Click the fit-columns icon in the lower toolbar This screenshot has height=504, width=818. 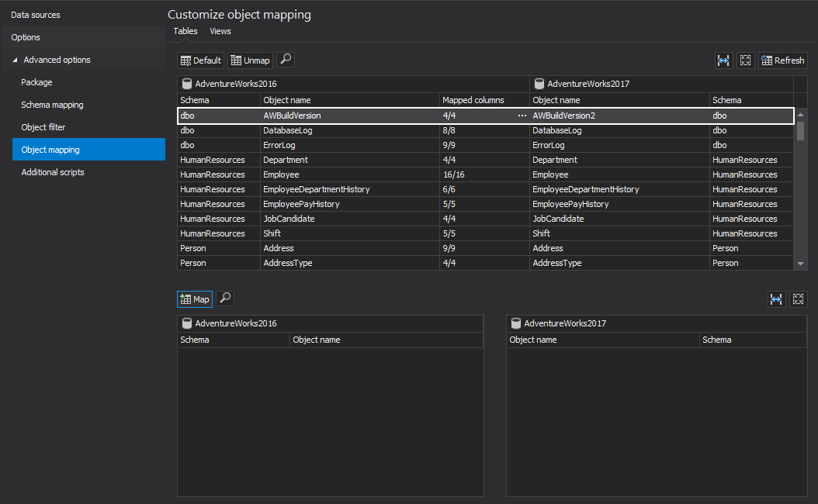click(776, 299)
